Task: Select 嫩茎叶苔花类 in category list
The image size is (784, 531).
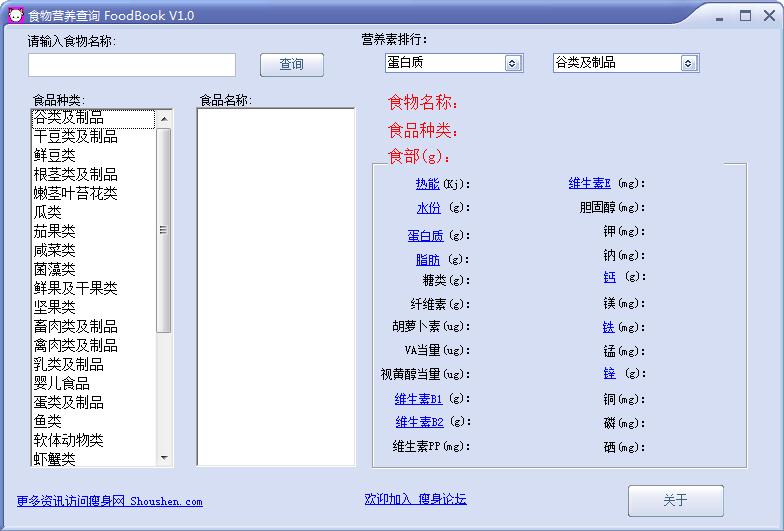Action: click(x=94, y=194)
